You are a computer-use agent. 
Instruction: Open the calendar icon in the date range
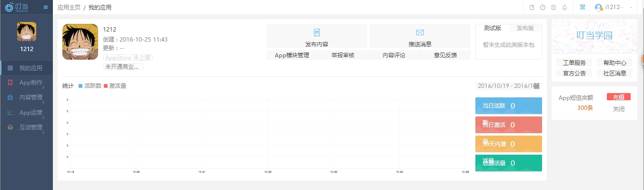[x=536, y=86]
